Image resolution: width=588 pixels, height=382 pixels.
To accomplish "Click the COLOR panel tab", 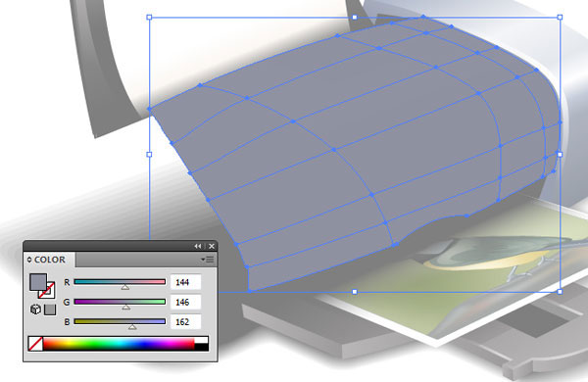I will [50, 260].
